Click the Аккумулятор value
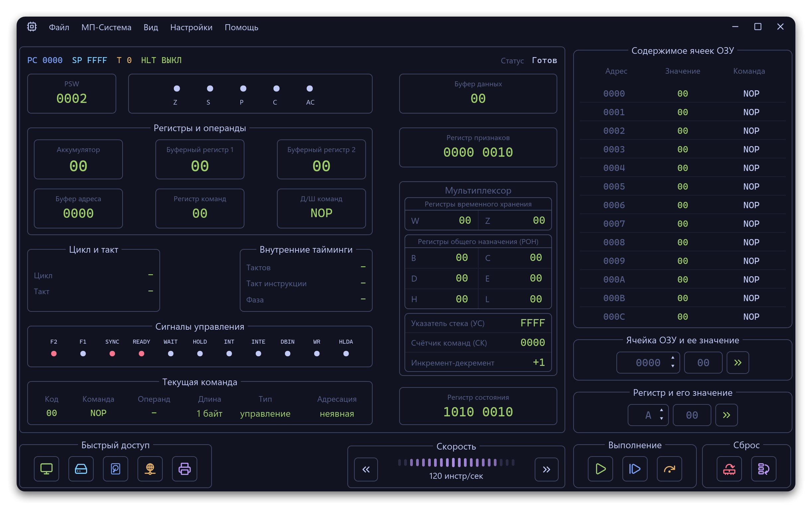This screenshot has width=812, height=508. coord(78,166)
